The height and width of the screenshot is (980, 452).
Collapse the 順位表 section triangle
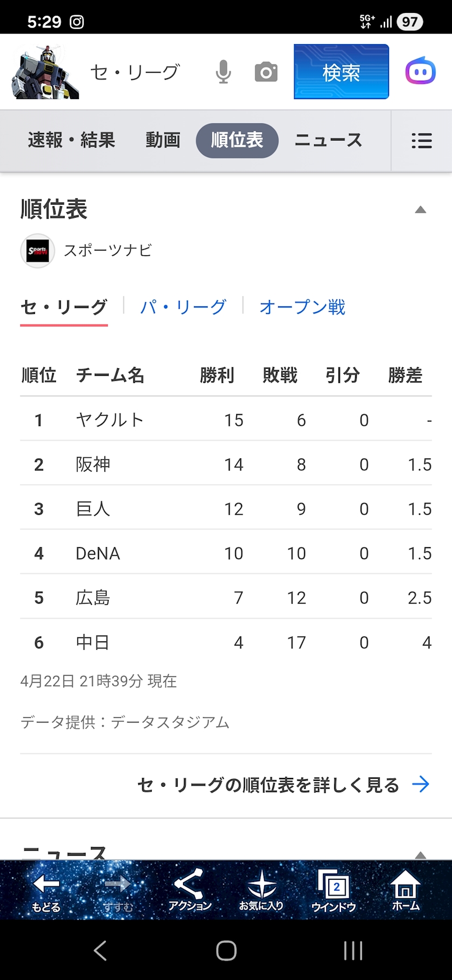tap(420, 210)
